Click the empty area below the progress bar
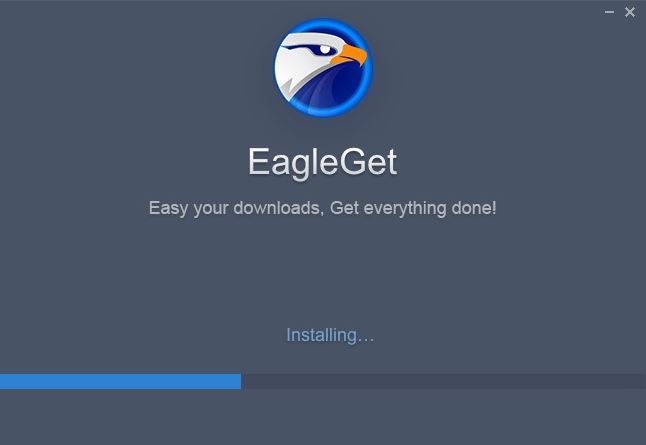This screenshot has height=445, width=646. pos(323,417)
